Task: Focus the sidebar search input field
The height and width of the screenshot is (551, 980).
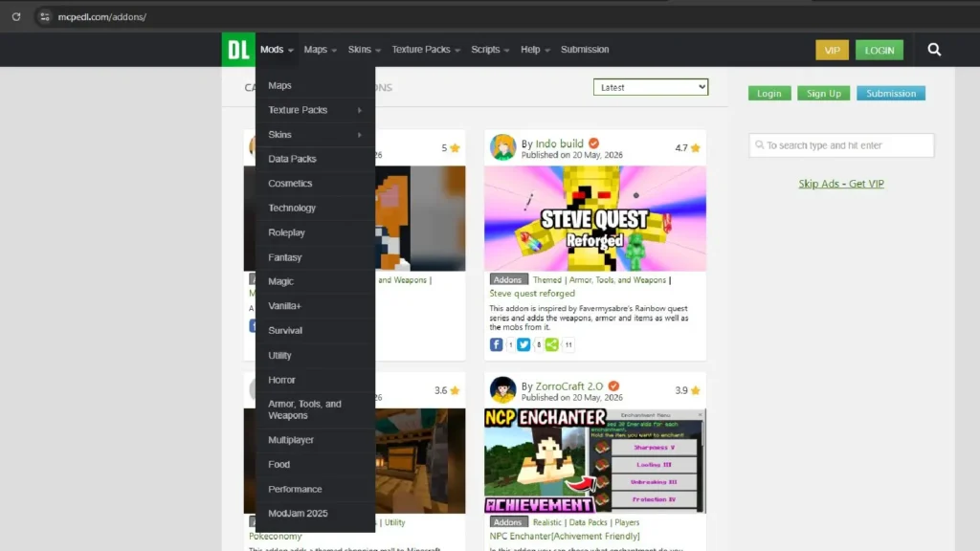Action: pyautogui.click(x=841, y=145)
